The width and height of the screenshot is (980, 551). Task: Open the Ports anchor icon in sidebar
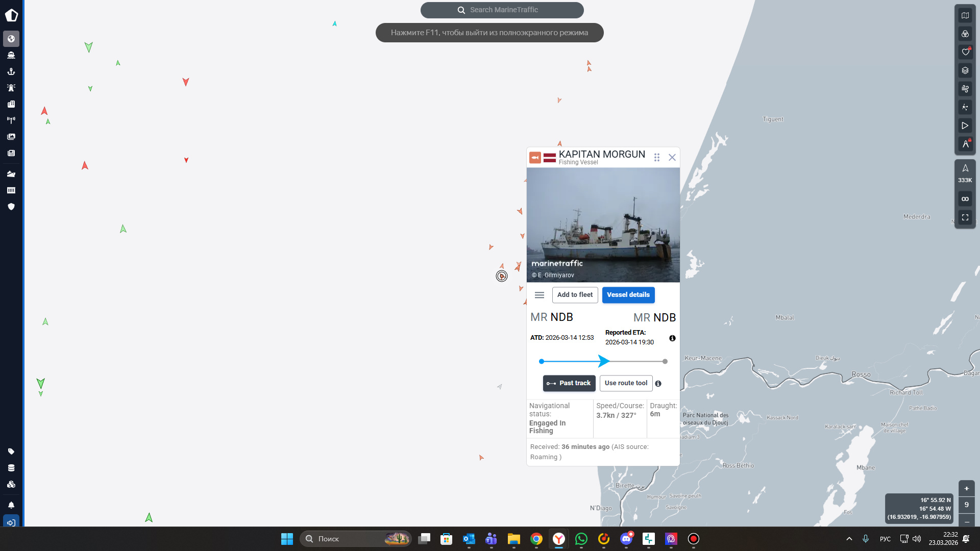tap(11, 71)
